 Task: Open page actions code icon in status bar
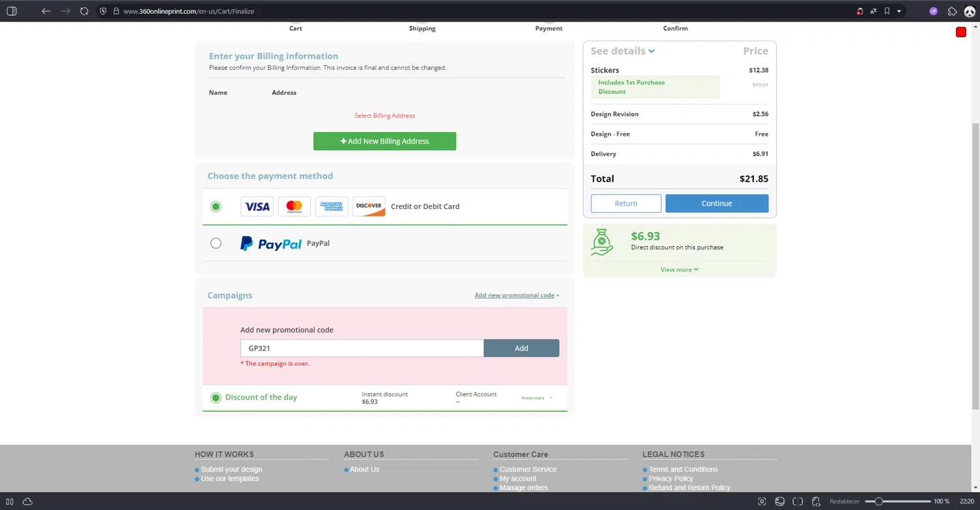pos(816,502)
